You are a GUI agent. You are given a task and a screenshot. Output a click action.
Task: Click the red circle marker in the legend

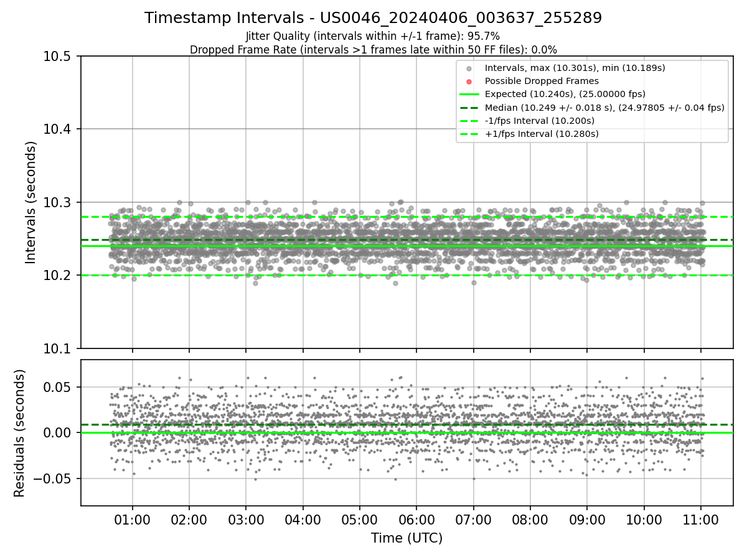[469, 81]
